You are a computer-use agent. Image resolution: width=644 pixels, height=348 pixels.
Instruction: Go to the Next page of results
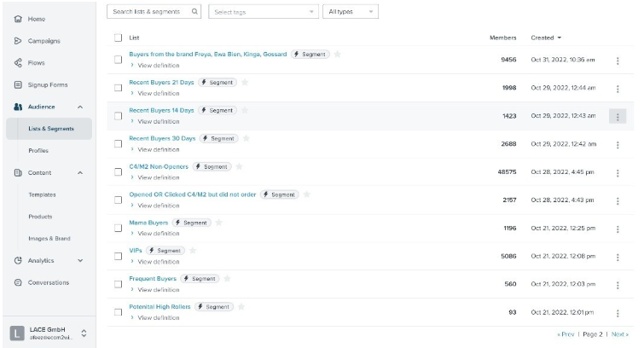click(619, 334)
